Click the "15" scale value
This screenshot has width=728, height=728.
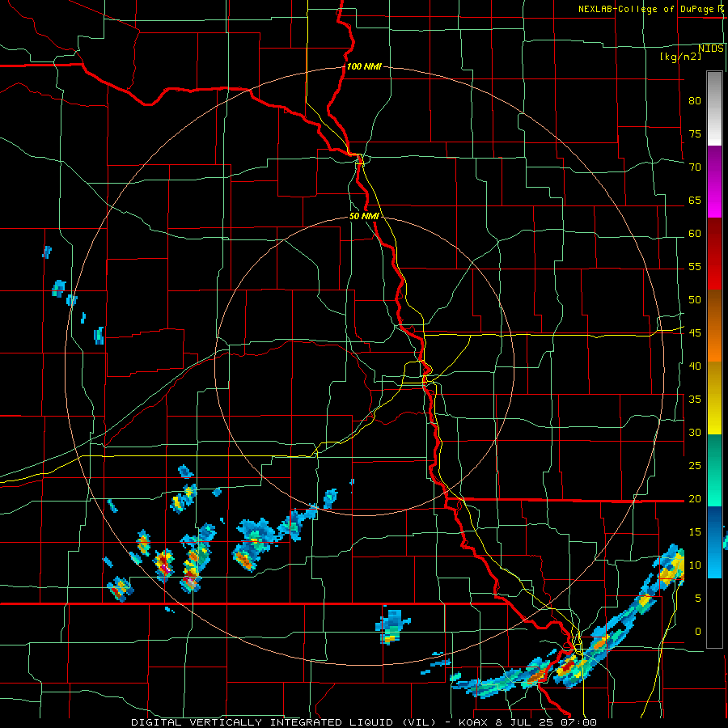click(x=695, y=531)
